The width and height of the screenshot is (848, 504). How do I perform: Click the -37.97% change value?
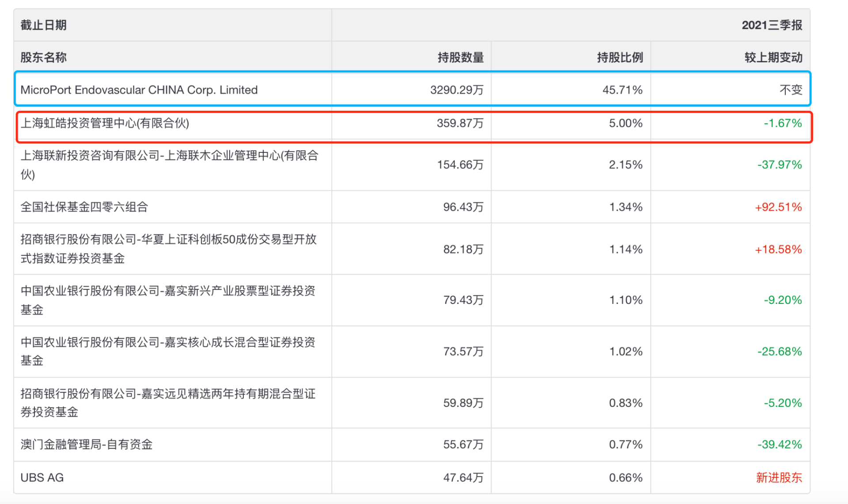pyautogui.click(x=779, y=165)
